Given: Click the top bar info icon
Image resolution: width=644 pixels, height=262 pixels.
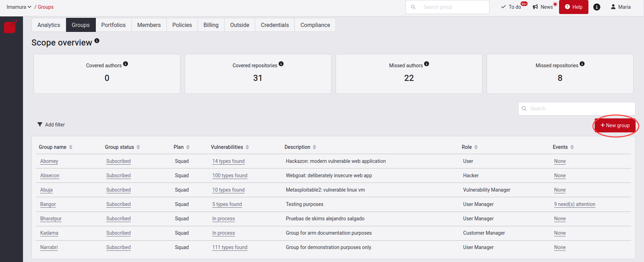Looking at the screenshot, I should [x=597, y=7].
